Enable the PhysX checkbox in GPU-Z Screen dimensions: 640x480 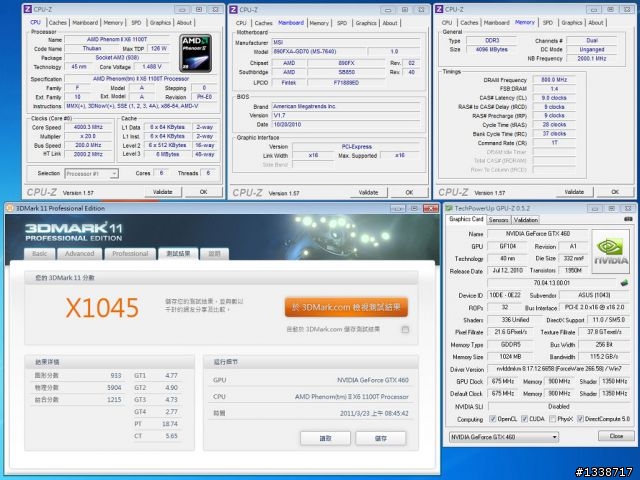click(x=553, y=419)
